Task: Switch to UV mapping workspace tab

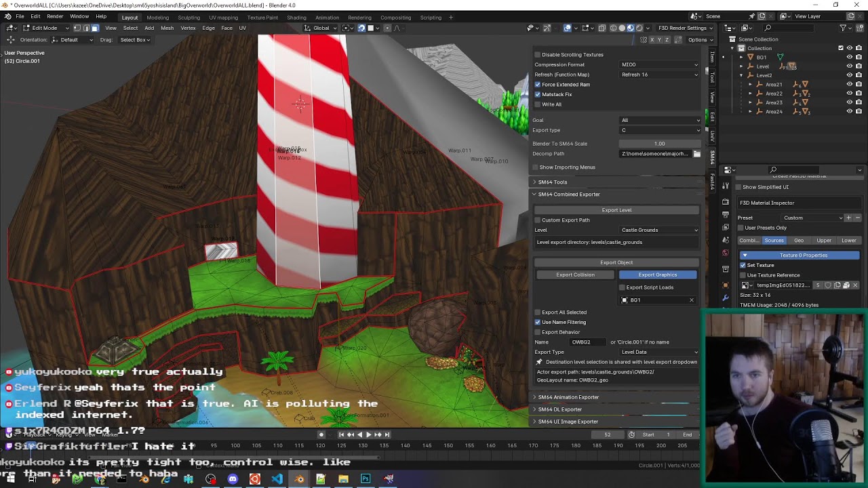Action: [223, 17]
